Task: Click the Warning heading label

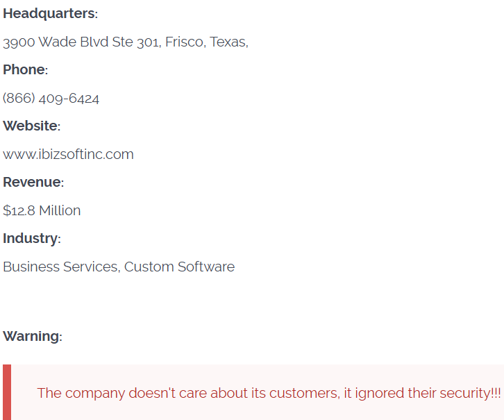Action: [x=32, y=337]
